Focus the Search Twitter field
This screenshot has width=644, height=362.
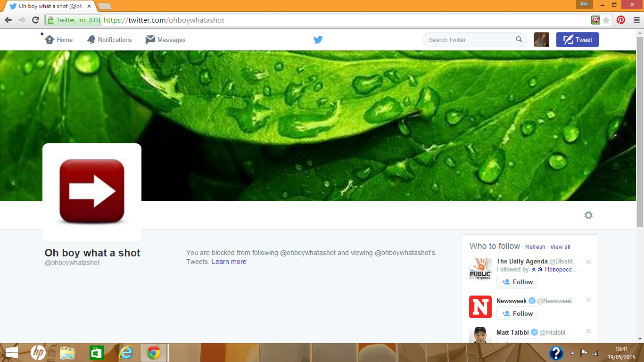click(x=475, y=40)
